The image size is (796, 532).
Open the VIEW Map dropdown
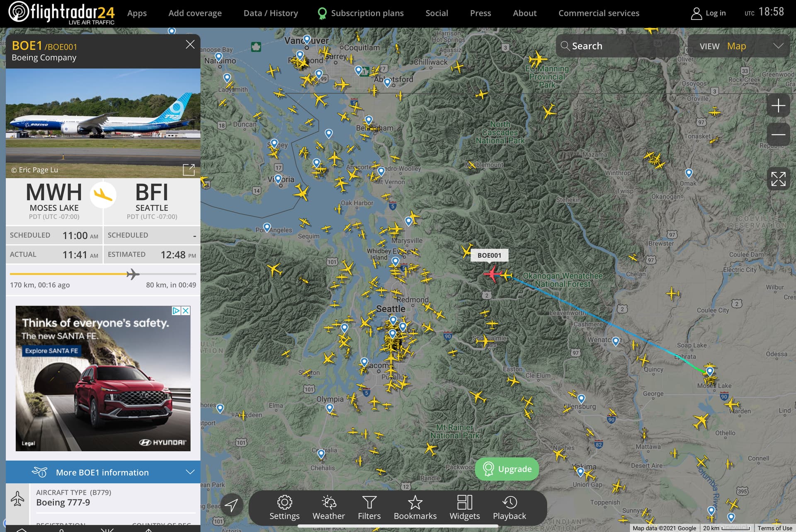click(x=739, y=46)
